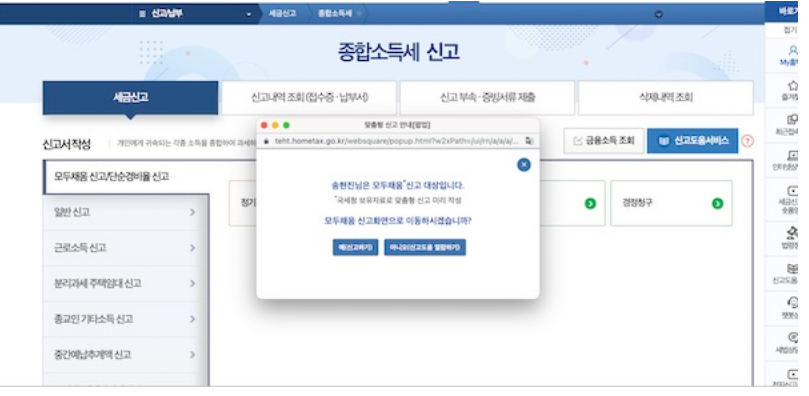Screen dimensions: 809x396
Task: Click the 세금신고 breadcrumb
Action: (x=282, y=14)
